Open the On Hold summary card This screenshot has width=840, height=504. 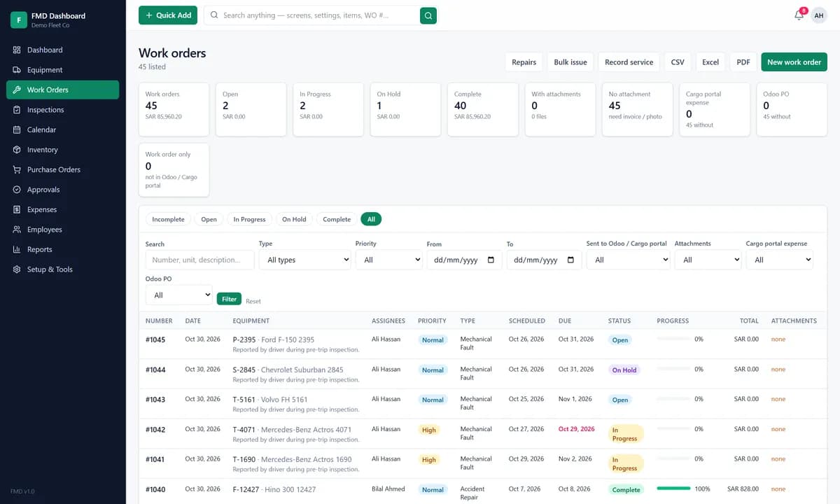point(405,109)
